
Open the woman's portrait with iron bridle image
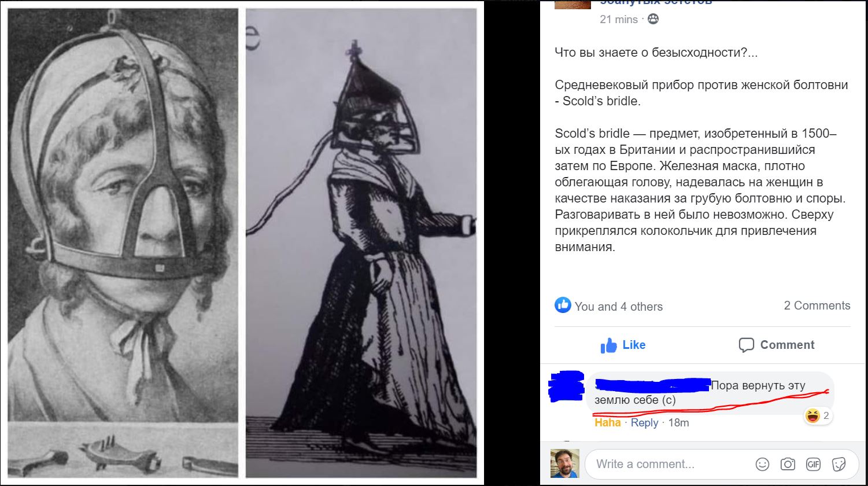[123, 243]
